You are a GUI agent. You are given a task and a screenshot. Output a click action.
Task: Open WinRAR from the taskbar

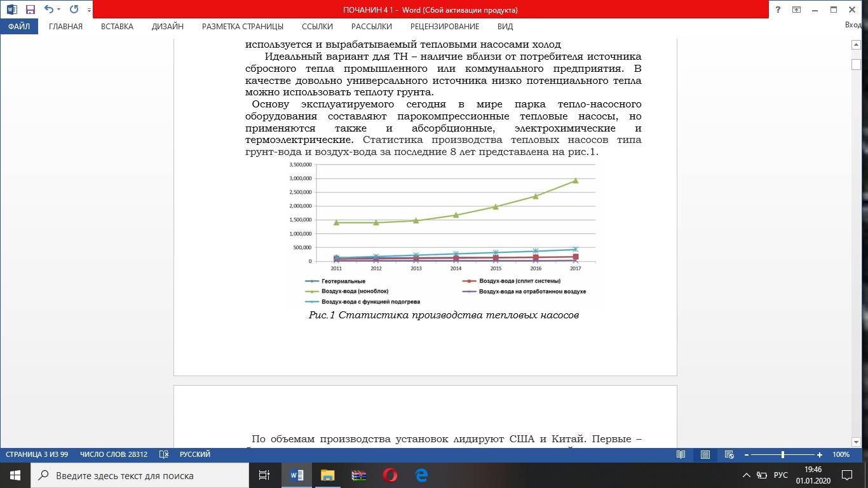click(358, 475)
